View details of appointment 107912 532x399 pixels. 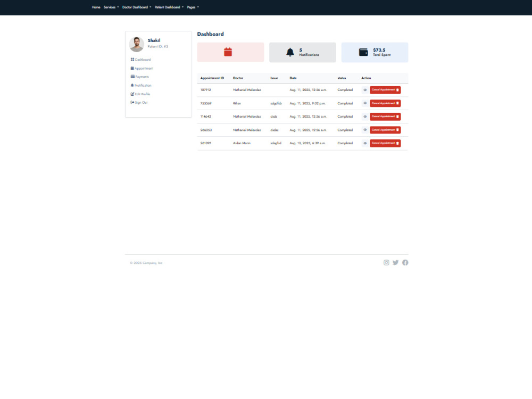(x=365, y=90)
